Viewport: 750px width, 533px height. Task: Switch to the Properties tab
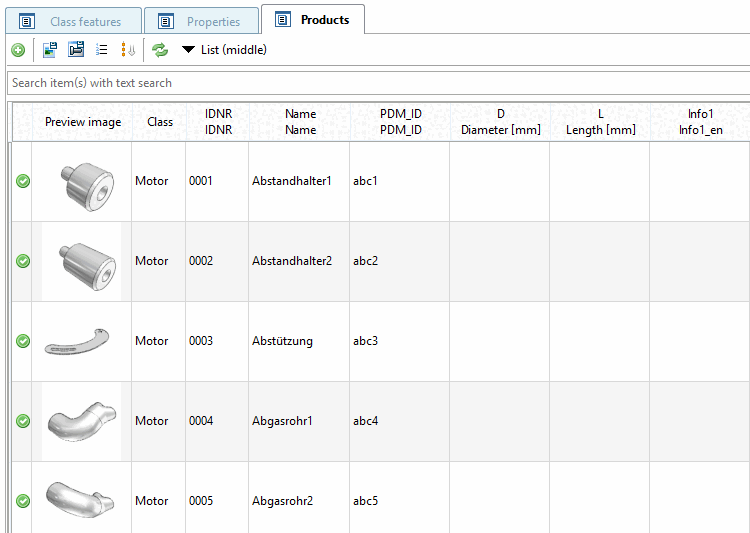point(201,22)
